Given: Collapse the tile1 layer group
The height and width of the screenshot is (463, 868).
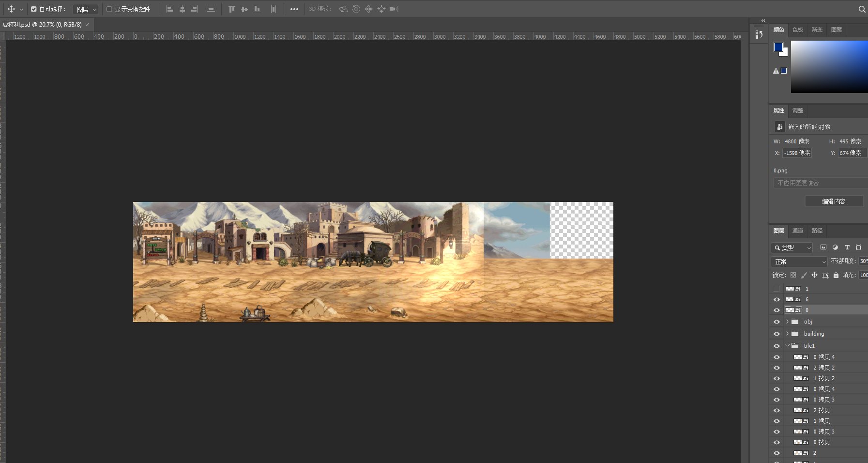Looking at the screenshot, I should point(787,346).
